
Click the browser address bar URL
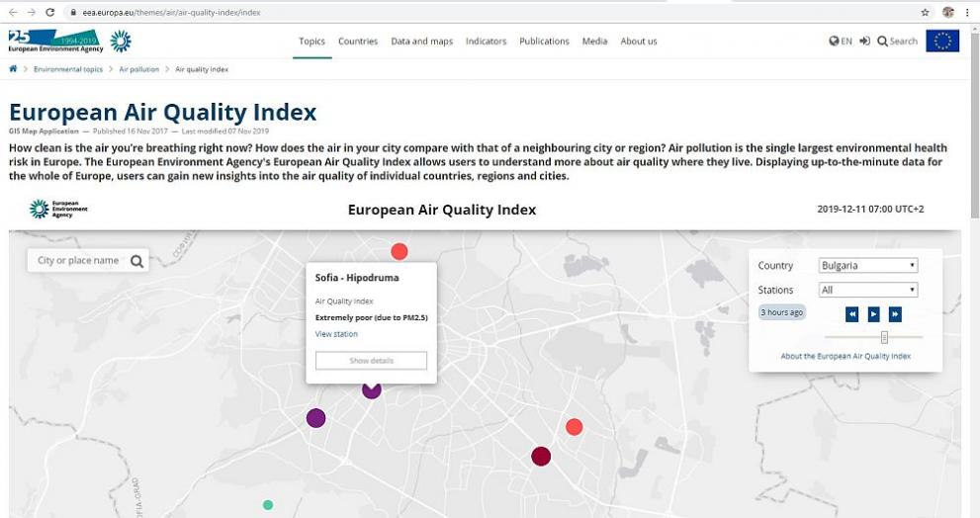(171, 12)
